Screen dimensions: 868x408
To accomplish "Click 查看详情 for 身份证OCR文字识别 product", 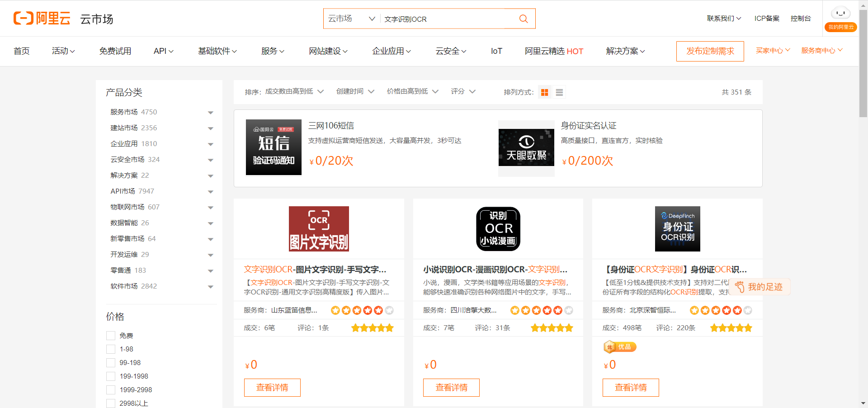I will [631, 388].
